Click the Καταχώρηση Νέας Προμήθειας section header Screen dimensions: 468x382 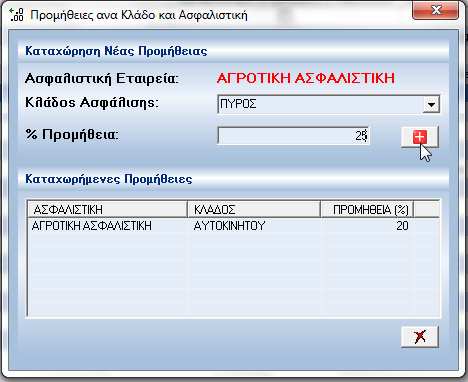tap(116, 51)
